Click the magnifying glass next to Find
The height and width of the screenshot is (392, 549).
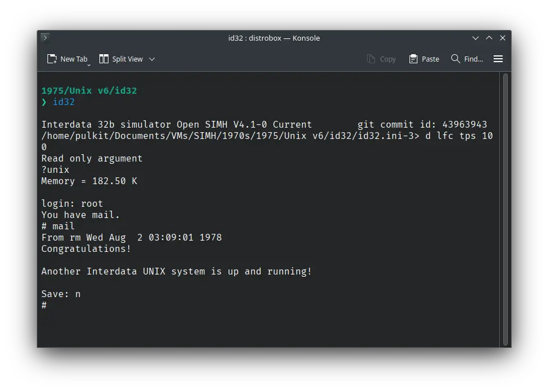(455, 58)
